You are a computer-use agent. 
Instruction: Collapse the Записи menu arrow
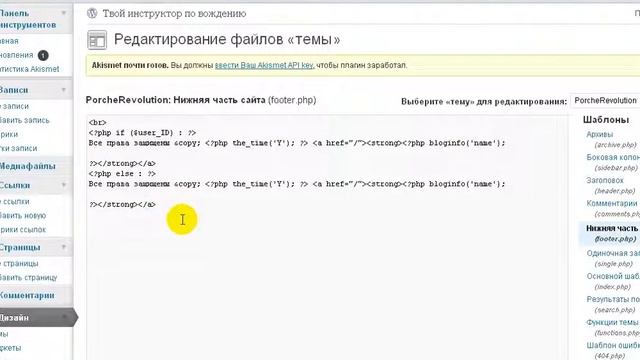(64, 90)
